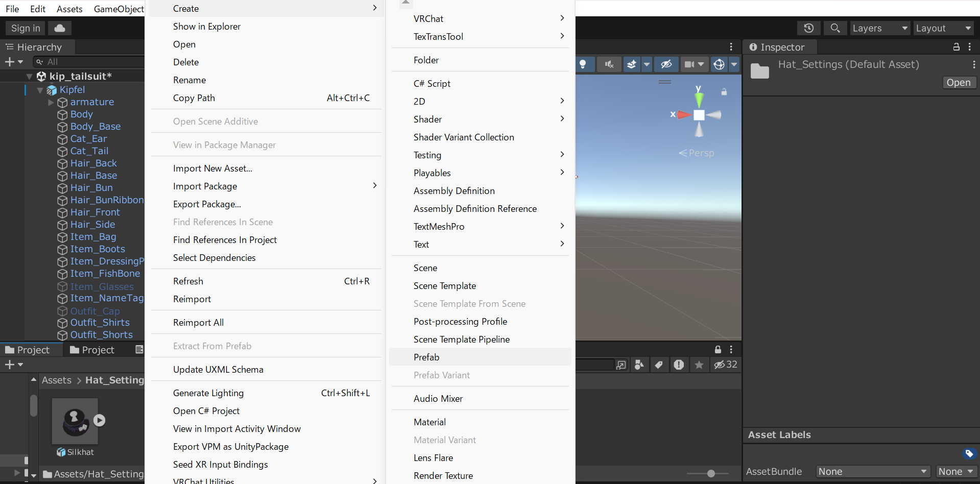980x484 pixels.
Task: Collapse the Kipfel hierarchy item
Action: 40,90
